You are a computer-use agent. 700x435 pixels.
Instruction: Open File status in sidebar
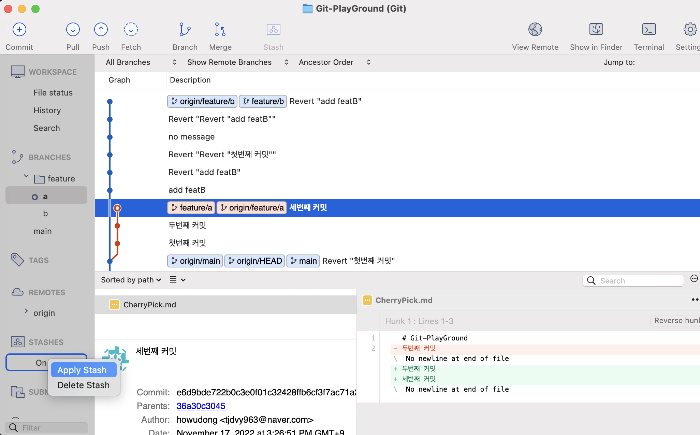point(53,93)
